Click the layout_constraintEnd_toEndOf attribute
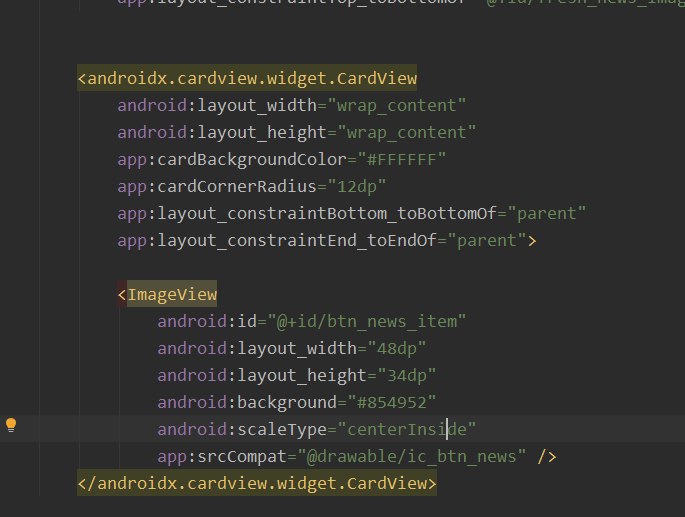This screenshot has width=685, height=517. tap(277, 241)
